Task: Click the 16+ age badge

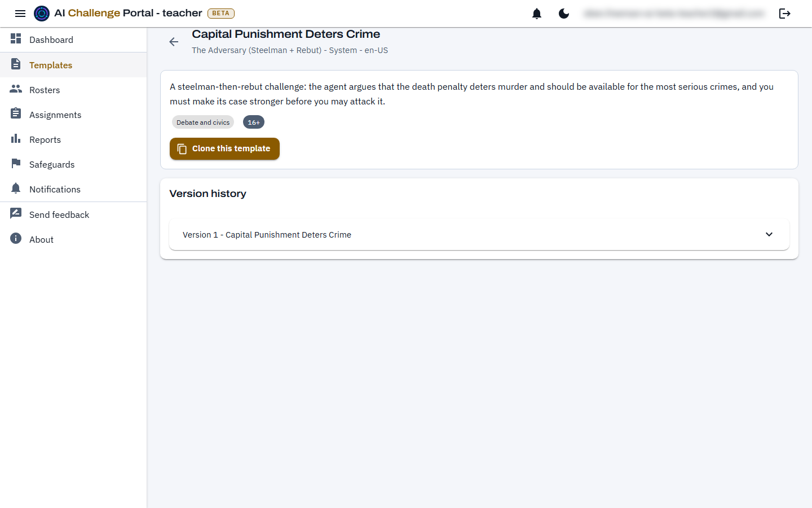Action: [x=254, y=122]
